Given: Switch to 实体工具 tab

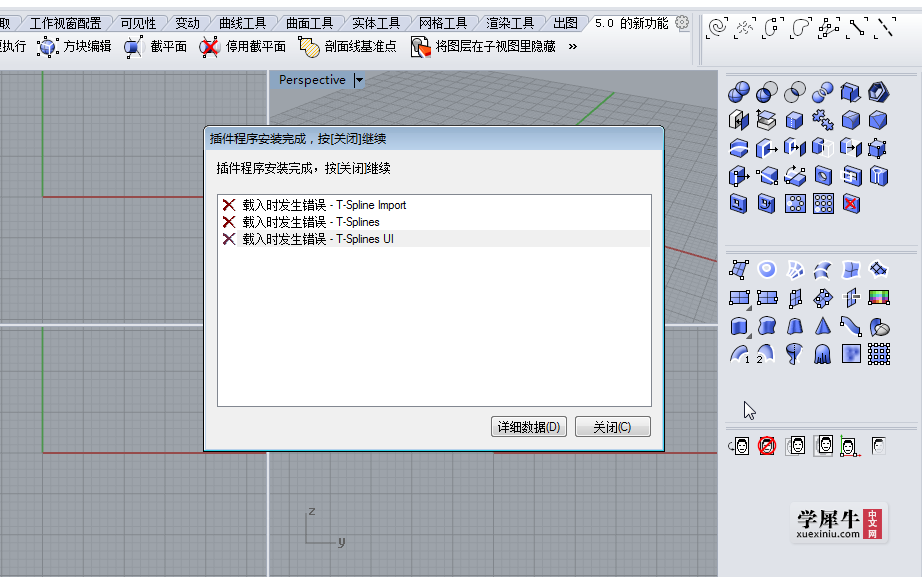Looking at the screenshot, I should (x=376, y=24).
